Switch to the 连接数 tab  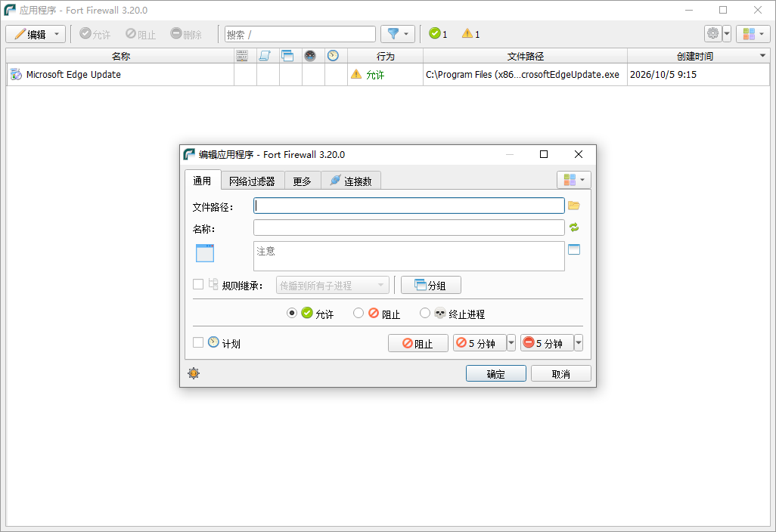[351, 181]
